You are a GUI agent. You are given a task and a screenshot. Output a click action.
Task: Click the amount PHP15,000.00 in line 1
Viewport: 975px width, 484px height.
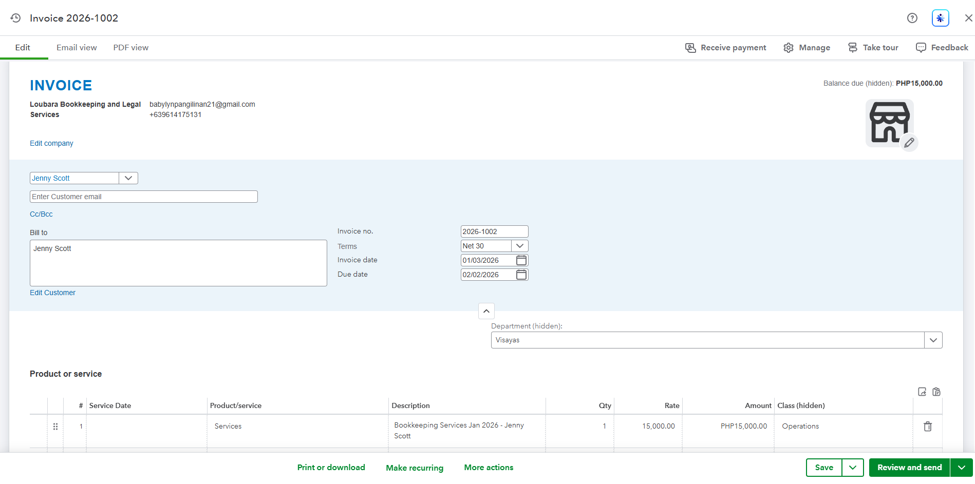point(744,427)
